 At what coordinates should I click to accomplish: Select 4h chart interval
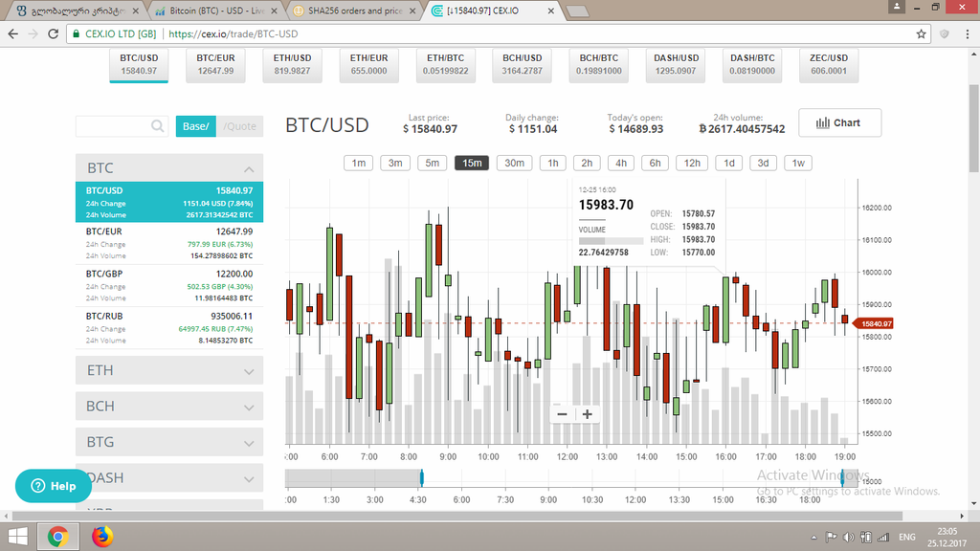pos(621,163)
